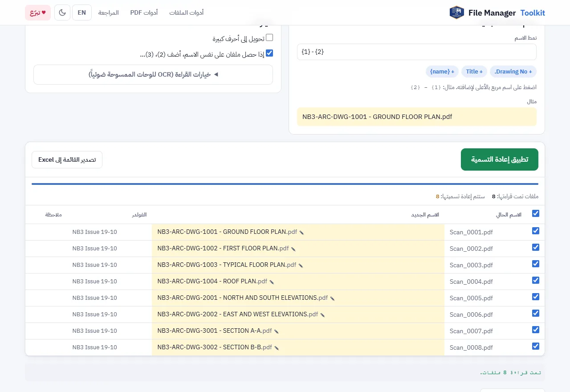The image size is (570, 392).
Task: Click the example filename preview box
Action: pyautogui.click(x=417, y=117)
